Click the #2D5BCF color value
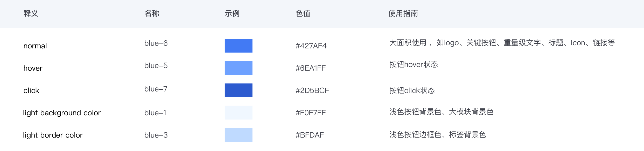Screen dimensions: 644x151 click(312, 90)
